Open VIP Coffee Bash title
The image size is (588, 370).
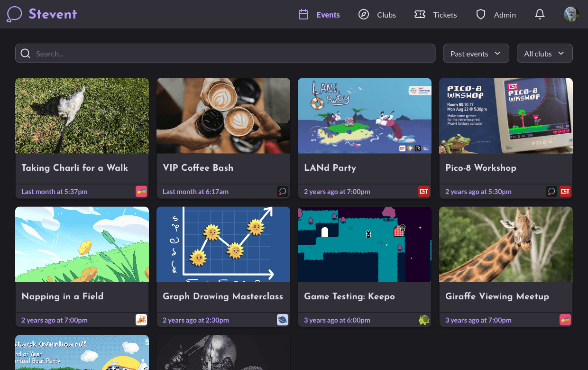(x=198, y=168)
